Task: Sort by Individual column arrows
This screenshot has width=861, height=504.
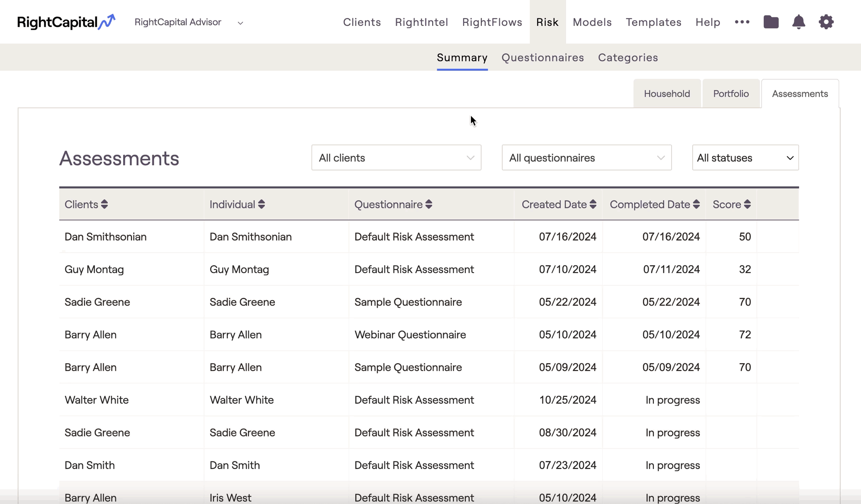Action: pyautogui.click(x=261, y=204)
